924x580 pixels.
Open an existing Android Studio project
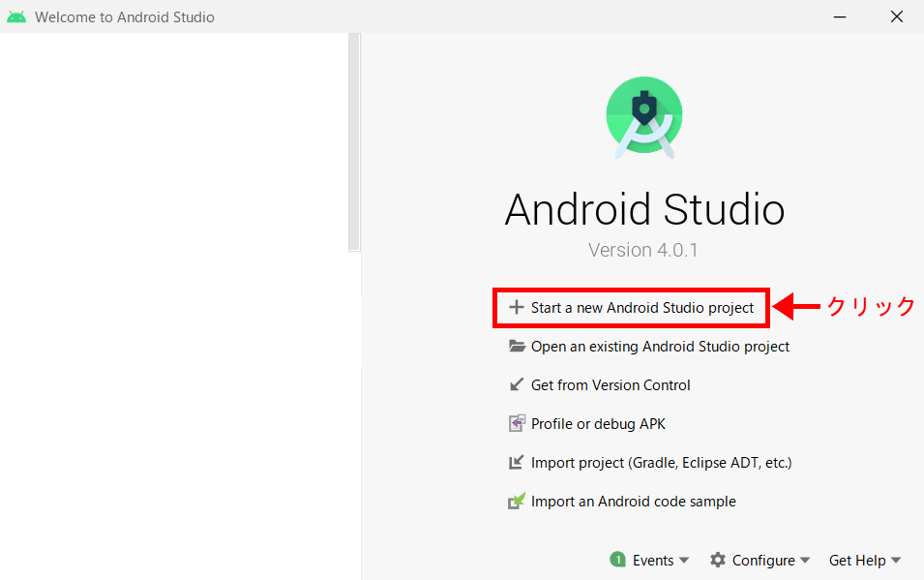660,347
